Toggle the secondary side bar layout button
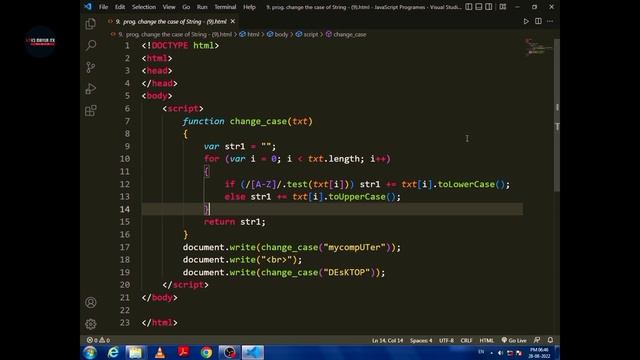Screen dimensions: 640x360 point(489,7)
